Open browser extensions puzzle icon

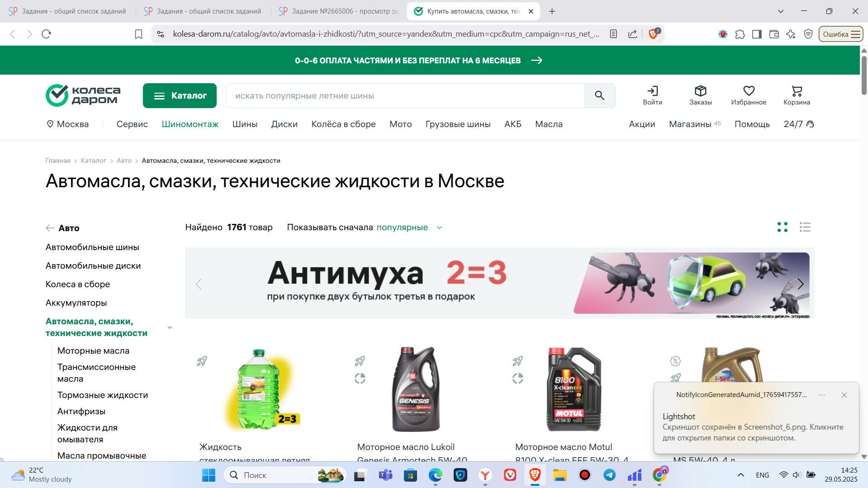(x=740, y=34)
